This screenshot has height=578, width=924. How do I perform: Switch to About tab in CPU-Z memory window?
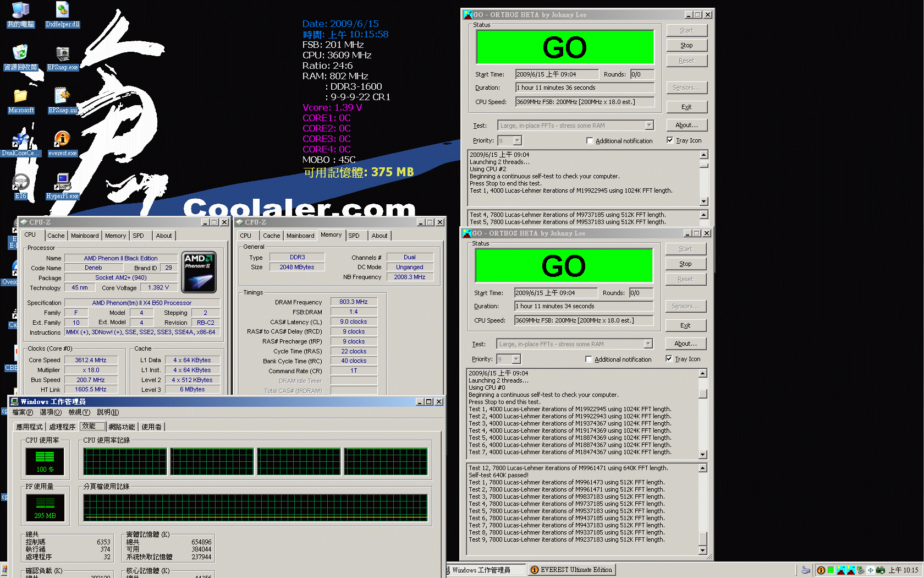click(380, 236)
